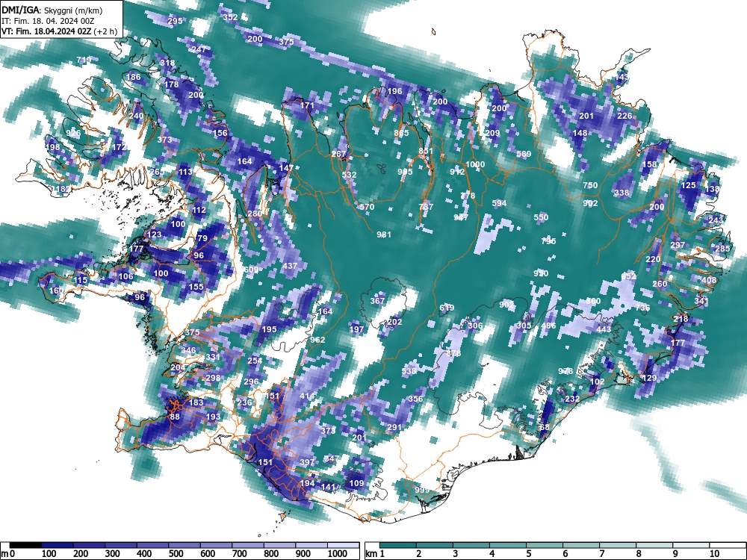Click the 285 value on the map
This screenshot has width=747, height=560.
[x=722, y=249]
